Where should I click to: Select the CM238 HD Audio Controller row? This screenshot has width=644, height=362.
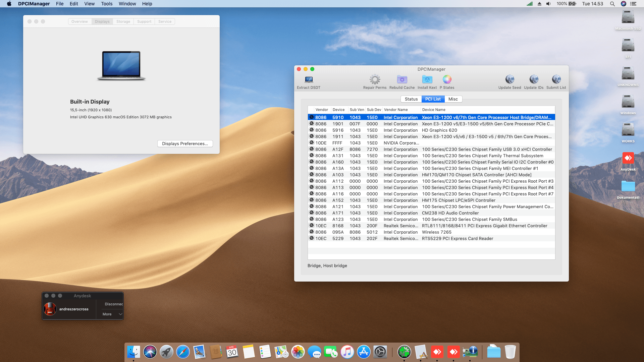(431, 213)
